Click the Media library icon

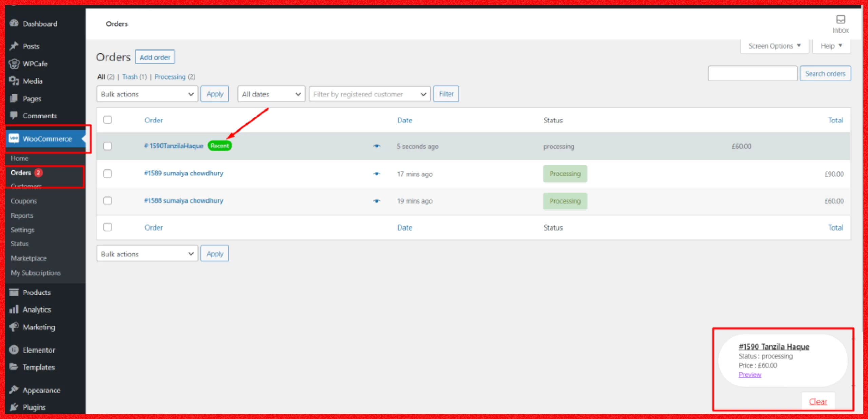14,81
